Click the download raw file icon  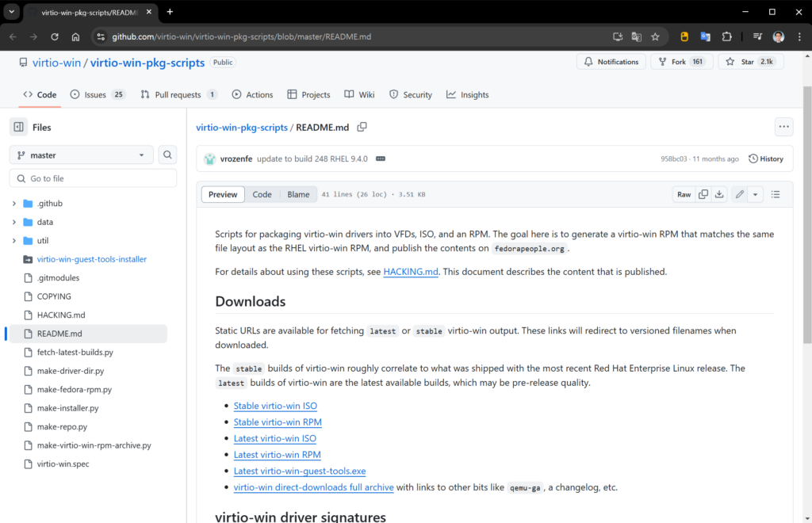(719, 194)
